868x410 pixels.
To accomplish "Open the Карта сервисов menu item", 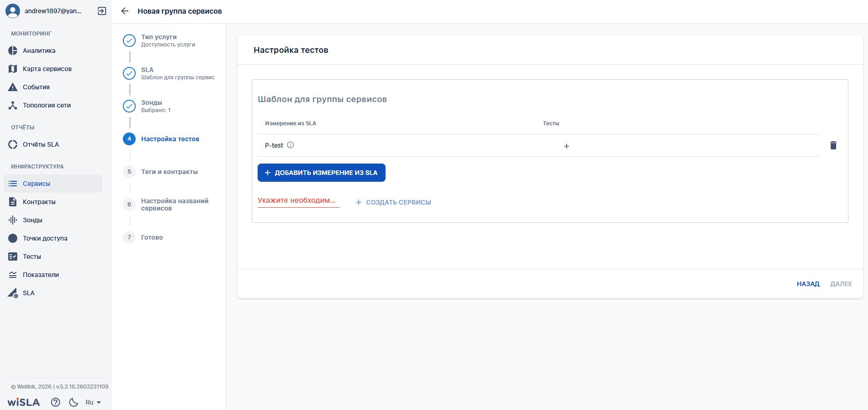I will [x=53, y=69].
